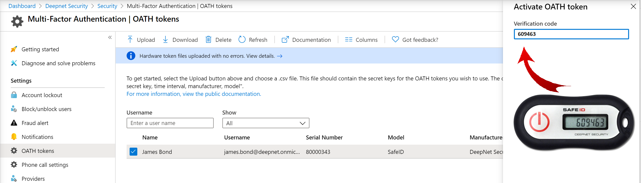
Task: Click the Verification code input box
Action: (571, 34)
